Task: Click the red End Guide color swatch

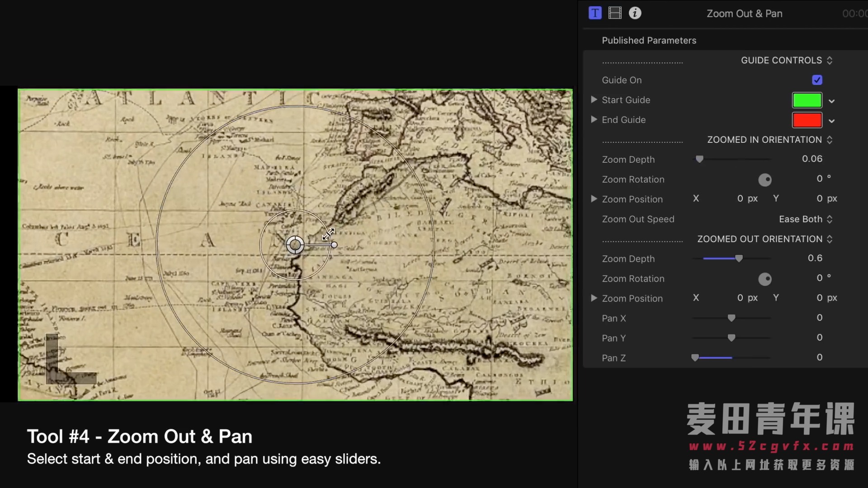Action: coord(807,120)
